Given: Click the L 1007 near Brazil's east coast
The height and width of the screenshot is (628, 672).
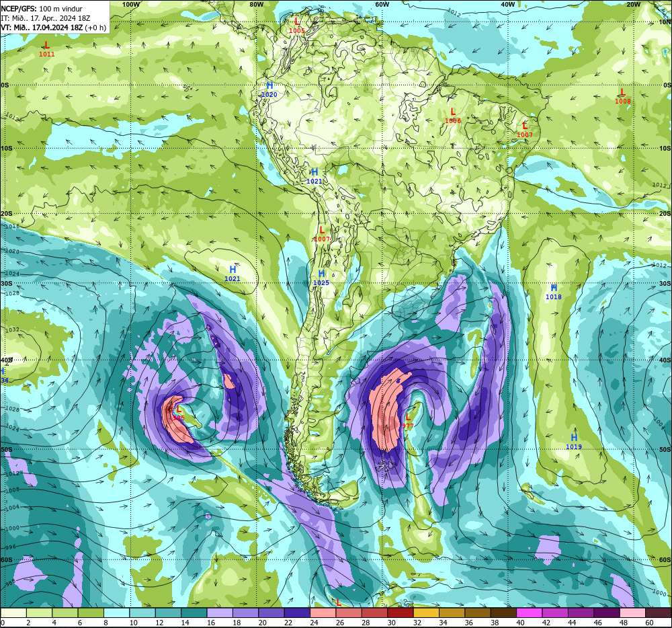Looking at the screenshot, I should pos(525,130).
